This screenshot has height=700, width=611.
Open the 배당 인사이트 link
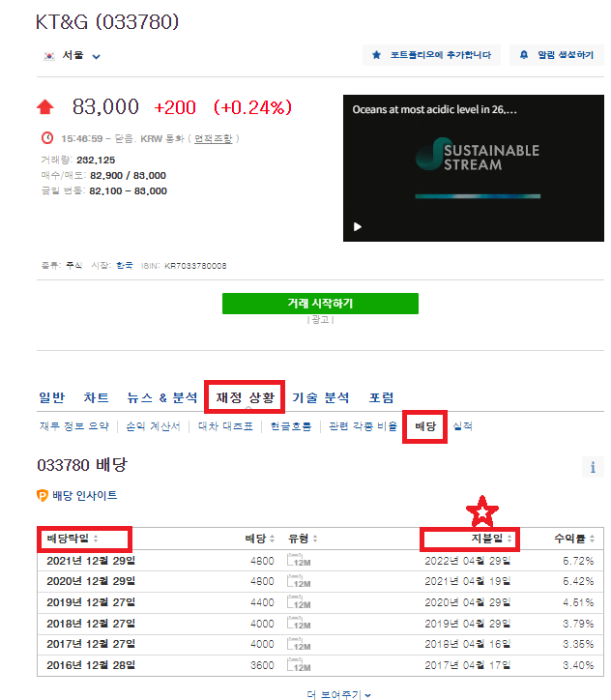85,496
